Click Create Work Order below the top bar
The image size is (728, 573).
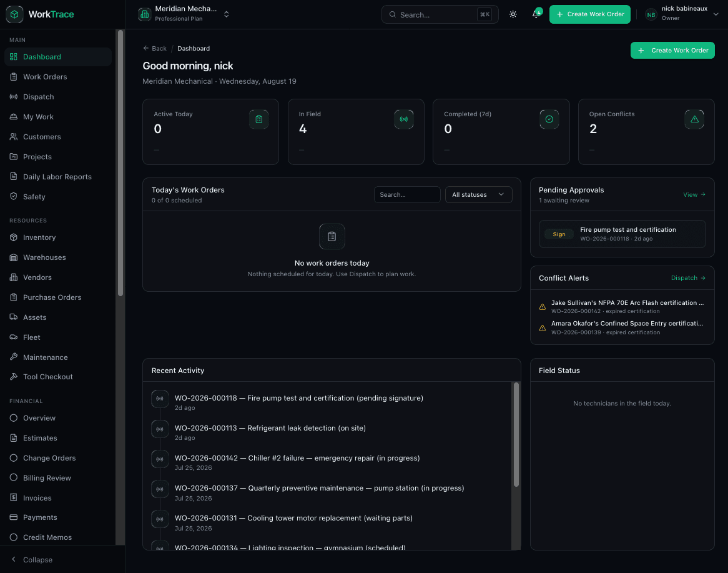672,50
